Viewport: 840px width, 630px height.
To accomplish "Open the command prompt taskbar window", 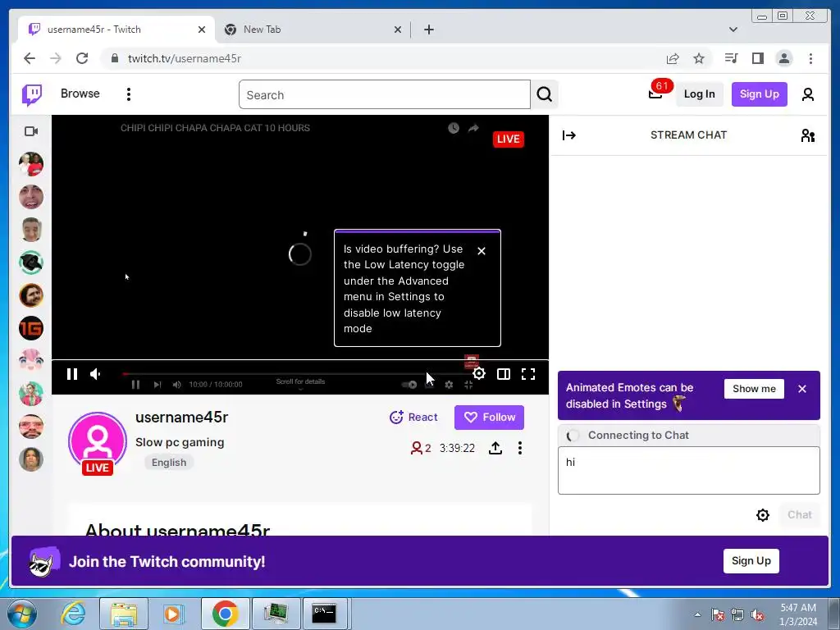I will pos(324,614).
